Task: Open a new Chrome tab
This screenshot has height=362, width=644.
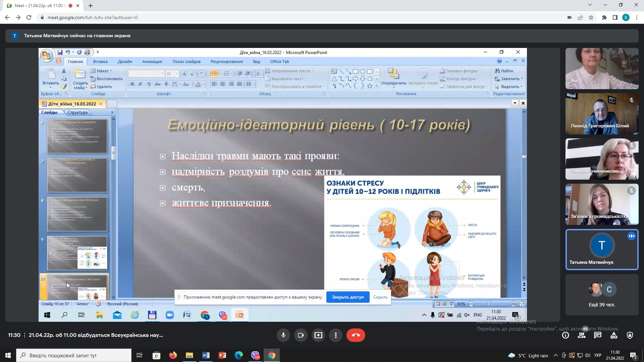Action: 91,6
